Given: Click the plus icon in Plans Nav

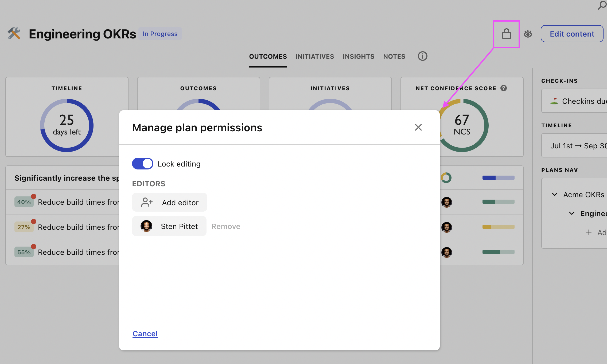Looking at the screenshot, I should (x=589, y=232).
